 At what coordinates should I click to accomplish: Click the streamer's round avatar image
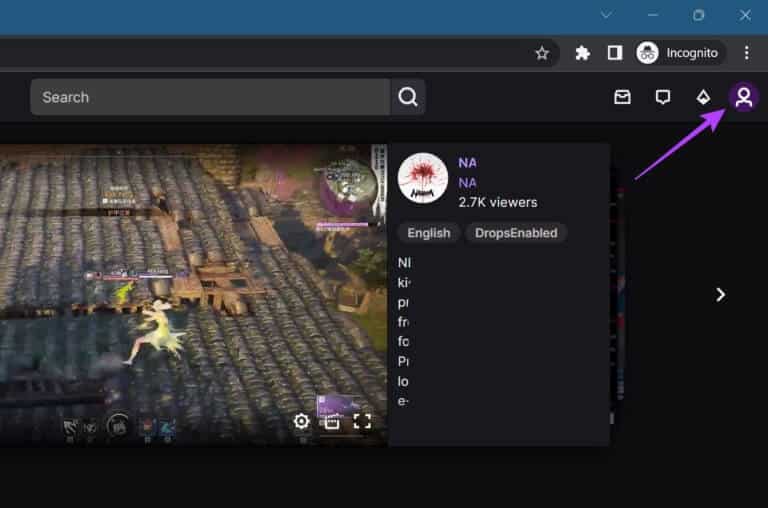point(423,178)
